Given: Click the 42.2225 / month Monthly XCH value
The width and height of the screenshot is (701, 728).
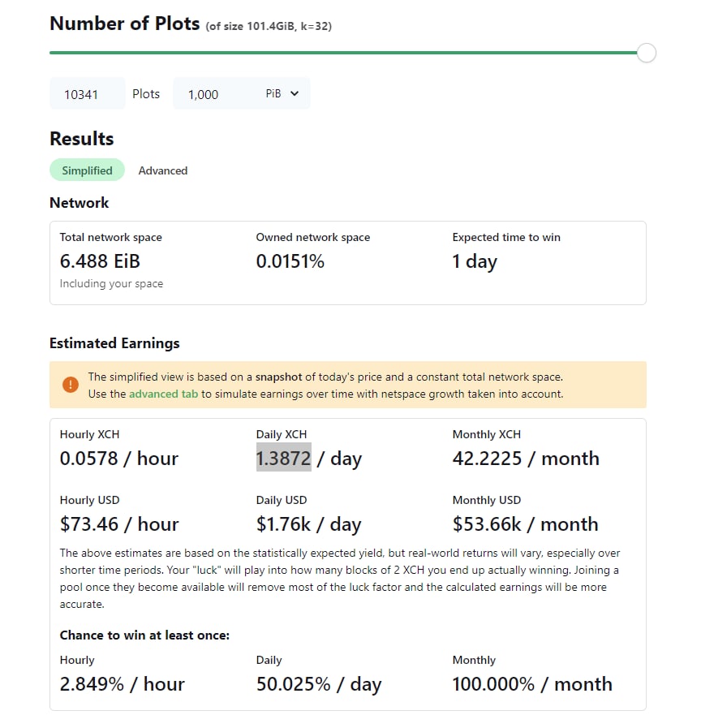Looking at the screenshot, I should 526,459.
